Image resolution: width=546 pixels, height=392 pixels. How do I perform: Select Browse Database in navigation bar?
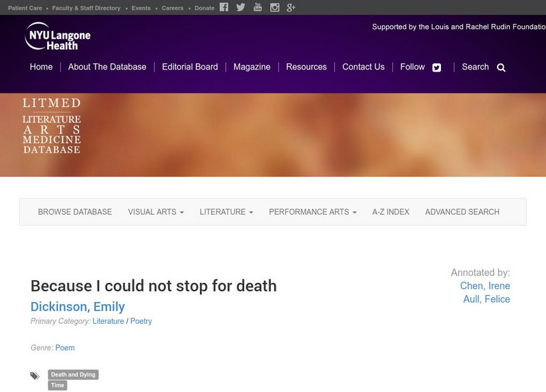tap(74, 212)
